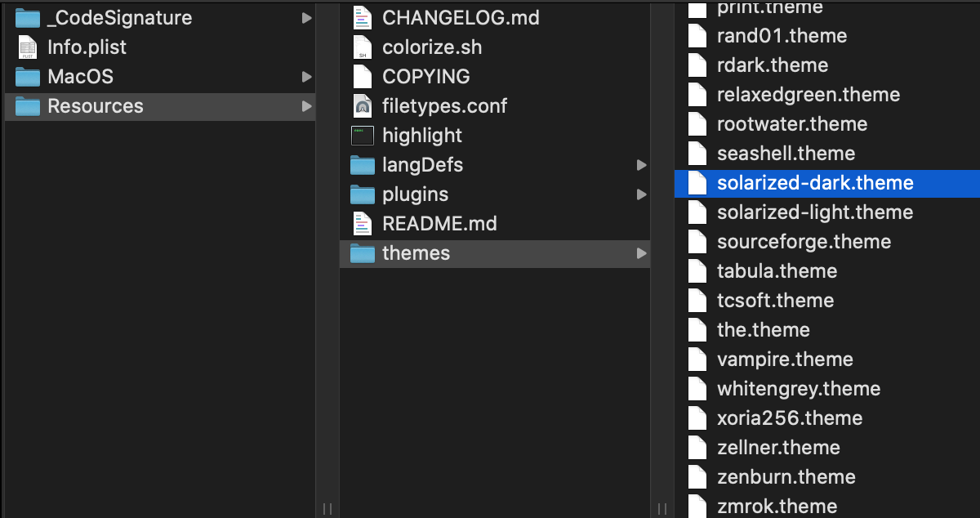Select the tabula.theme name
The width and height of the screenshot is (980, 518).
(x=777, y=271)
